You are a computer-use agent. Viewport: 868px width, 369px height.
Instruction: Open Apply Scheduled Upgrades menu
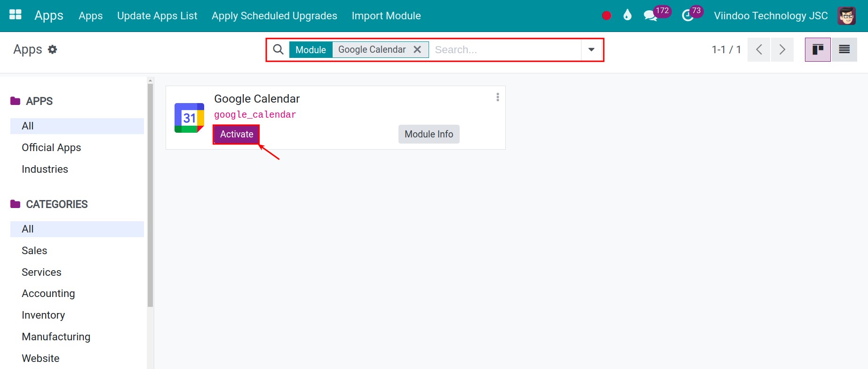[274, 16]
